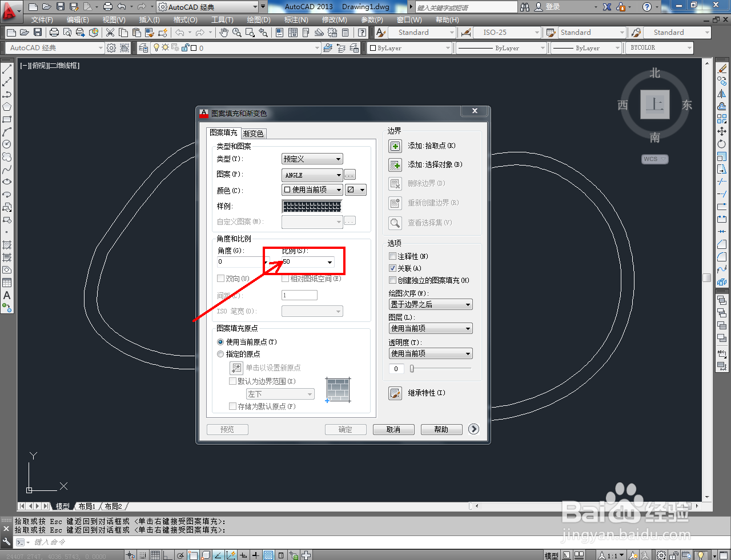Open the 图层 使用当前项 dropdown

431,328
